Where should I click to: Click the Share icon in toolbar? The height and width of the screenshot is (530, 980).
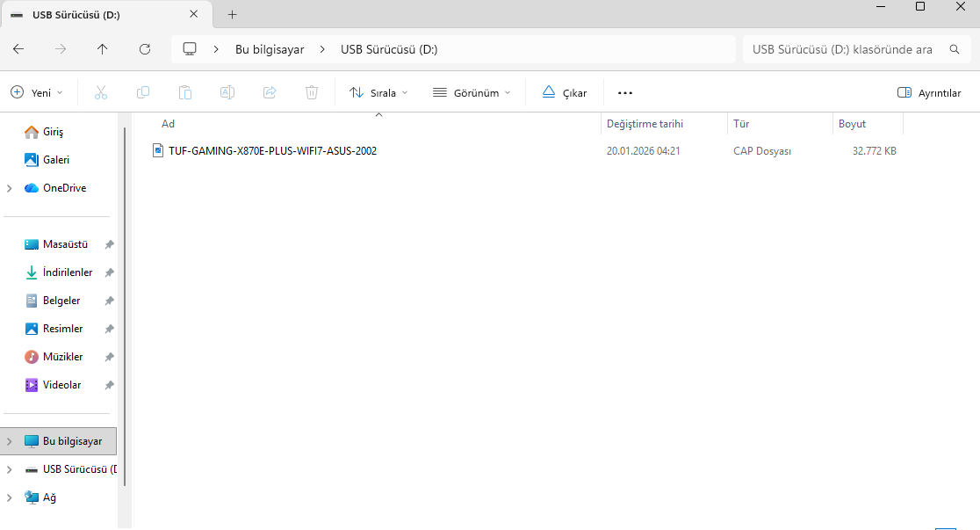pos(270,92)
